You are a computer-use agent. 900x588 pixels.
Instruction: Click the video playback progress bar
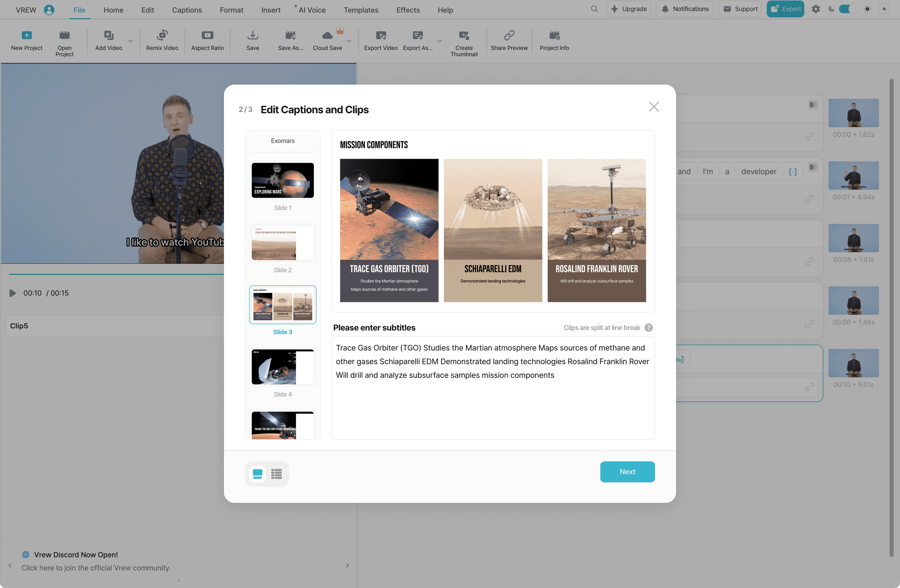tap(113, 274)
